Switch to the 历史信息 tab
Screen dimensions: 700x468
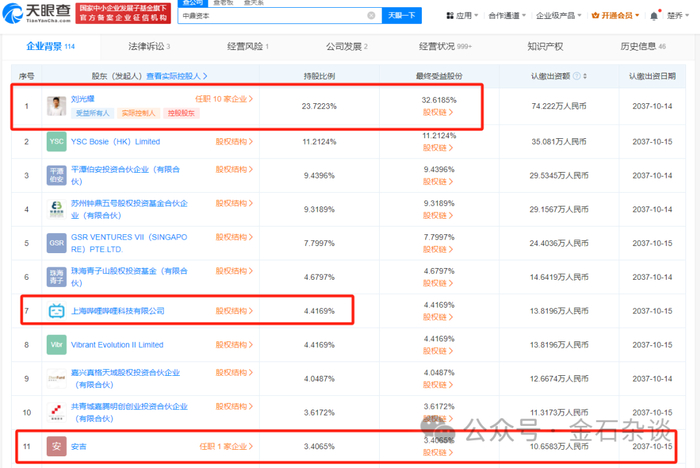pos(643,46)
